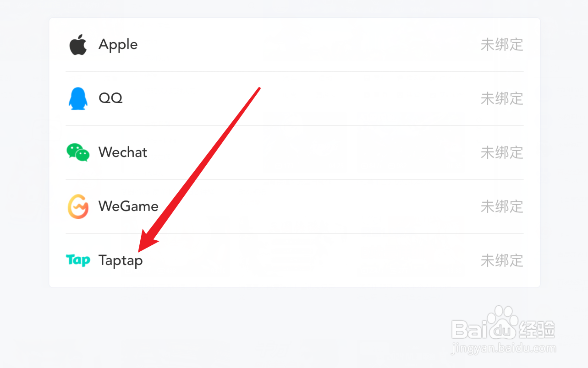Select the Apple account label
588x368 pixels.
(x=118, y=45)
